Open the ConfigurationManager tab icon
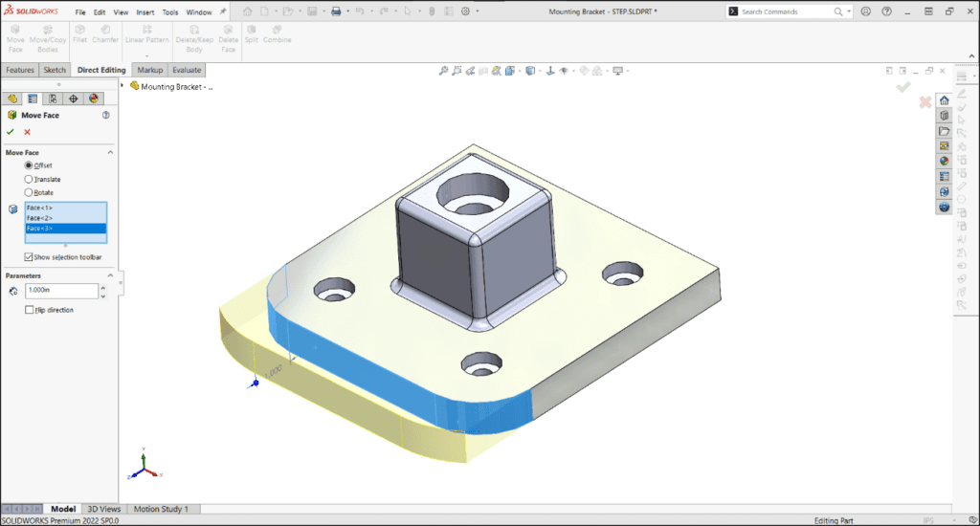This screenshot has height=526, width=980. [53, 99]
